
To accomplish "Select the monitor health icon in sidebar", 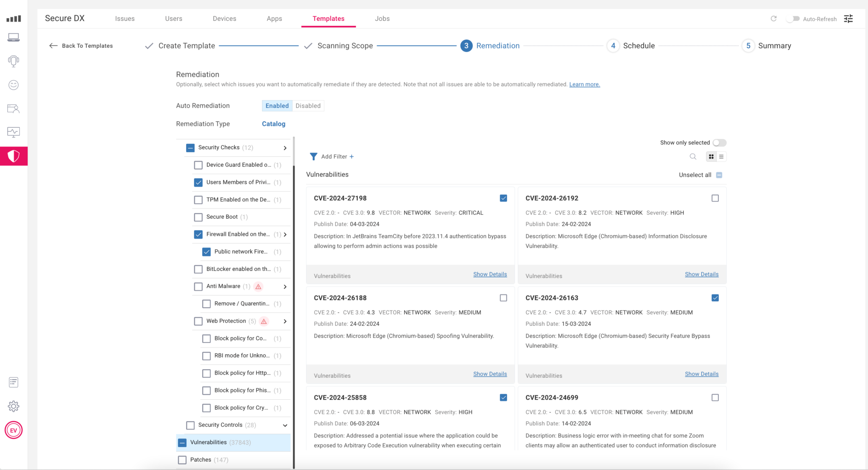I will (14, 132).
